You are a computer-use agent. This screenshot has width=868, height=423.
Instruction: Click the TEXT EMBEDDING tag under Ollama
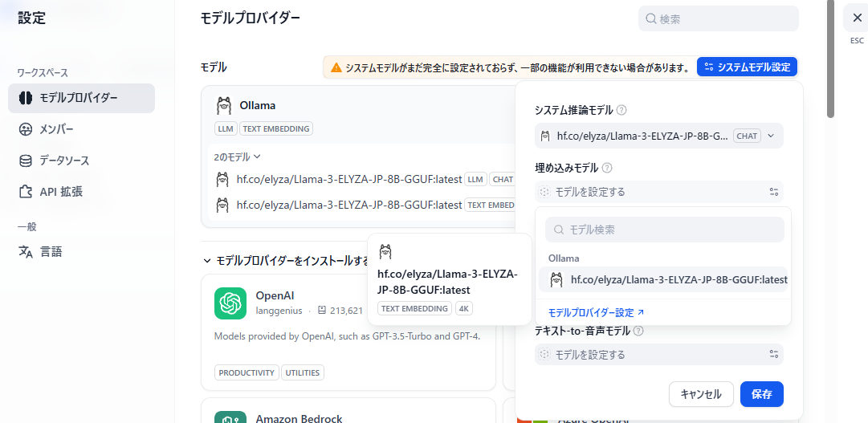coord(276,129)
